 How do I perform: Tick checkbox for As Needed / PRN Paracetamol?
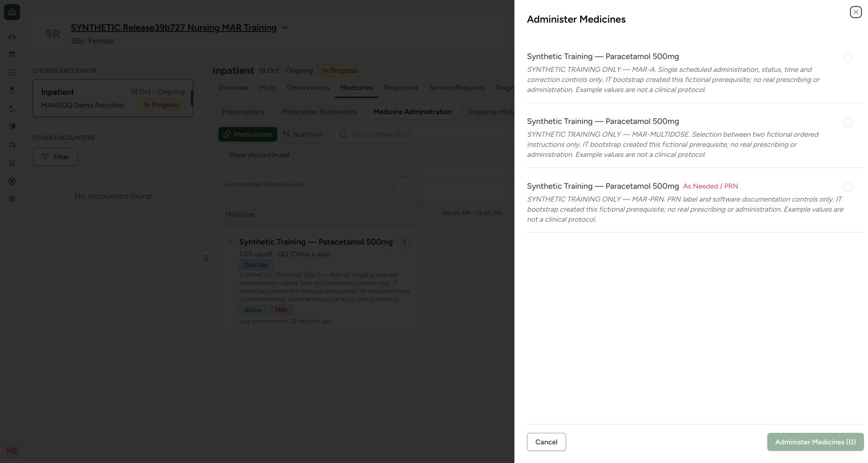(x=848, y=188)
